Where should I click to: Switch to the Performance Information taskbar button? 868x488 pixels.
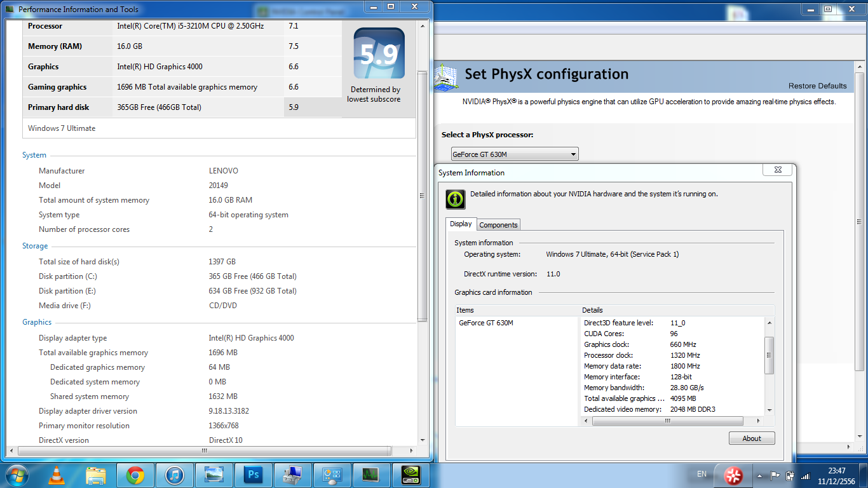(x=332, y=475)
